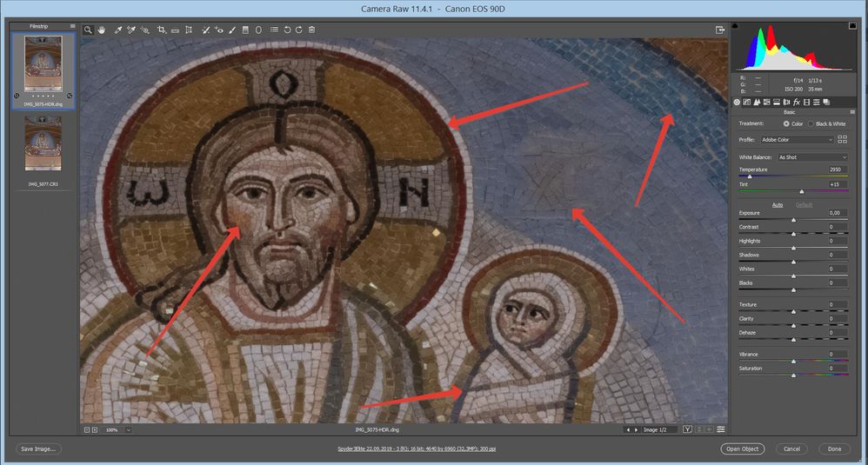Open the Effects fx panel tab
Viewport: 868px width, 465px height.
click(797, 103)
